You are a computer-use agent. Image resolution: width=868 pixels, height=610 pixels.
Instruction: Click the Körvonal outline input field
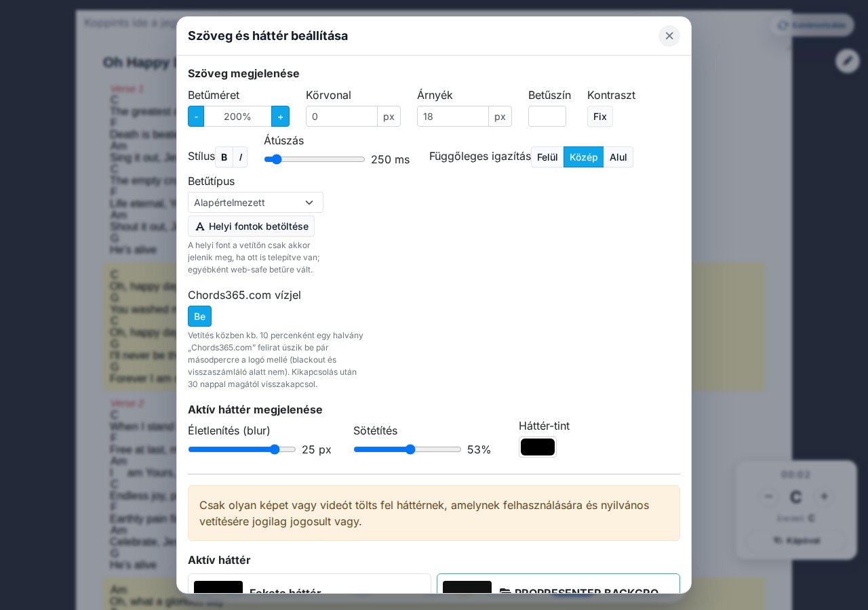tap(342, 117)
